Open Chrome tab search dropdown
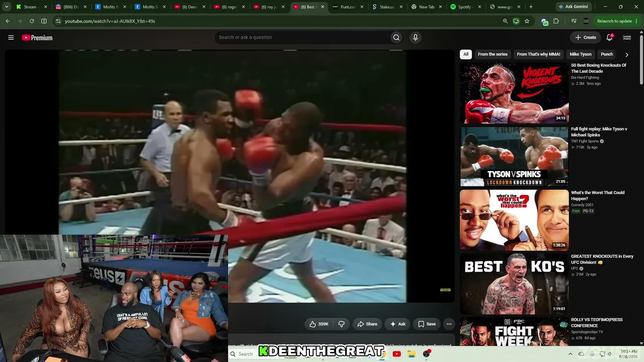644x362 pixels. point(7,7)
